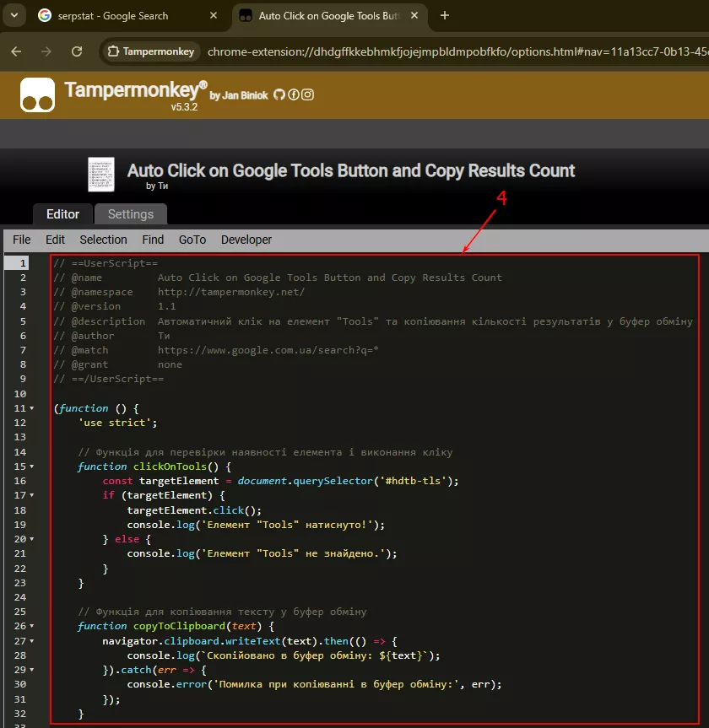Click the @grant none line
Screen dimensions: 709x728
(117, 364)
